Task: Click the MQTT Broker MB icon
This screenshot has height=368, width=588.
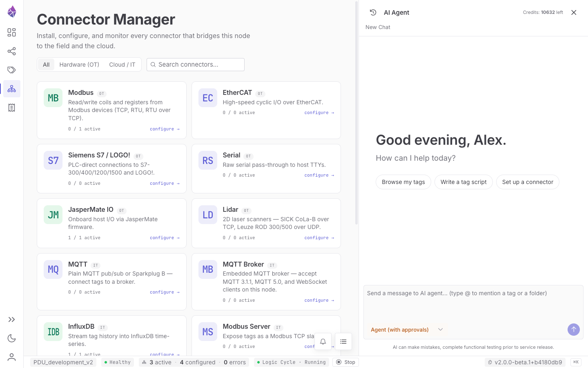Action: point(208,269)
